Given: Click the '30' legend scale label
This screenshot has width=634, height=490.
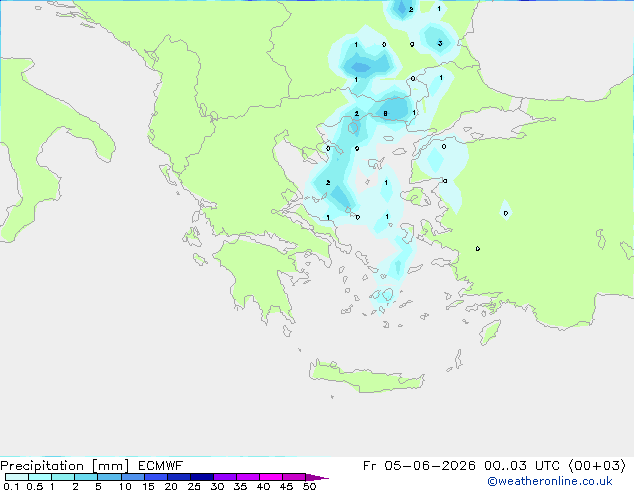Looking at the screenshot, I should tap(217, 486).
